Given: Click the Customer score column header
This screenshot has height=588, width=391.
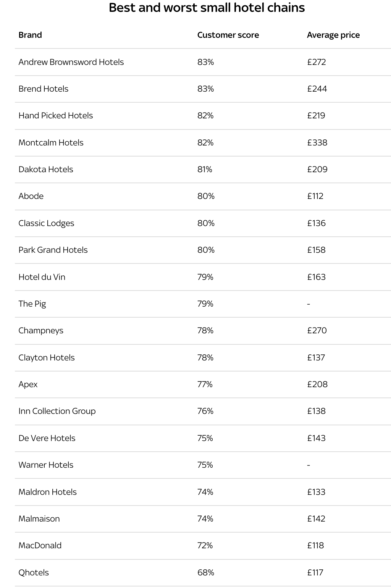Looking at the screenshot, I should pyautogui.click(x=228, y=35).
